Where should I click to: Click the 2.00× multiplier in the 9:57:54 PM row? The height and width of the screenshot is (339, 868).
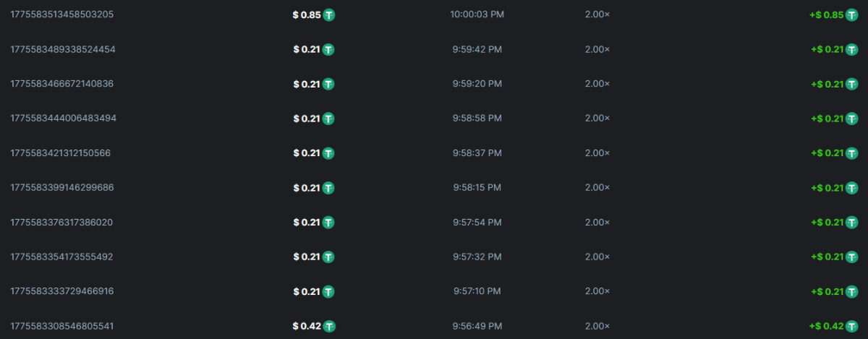597,222
